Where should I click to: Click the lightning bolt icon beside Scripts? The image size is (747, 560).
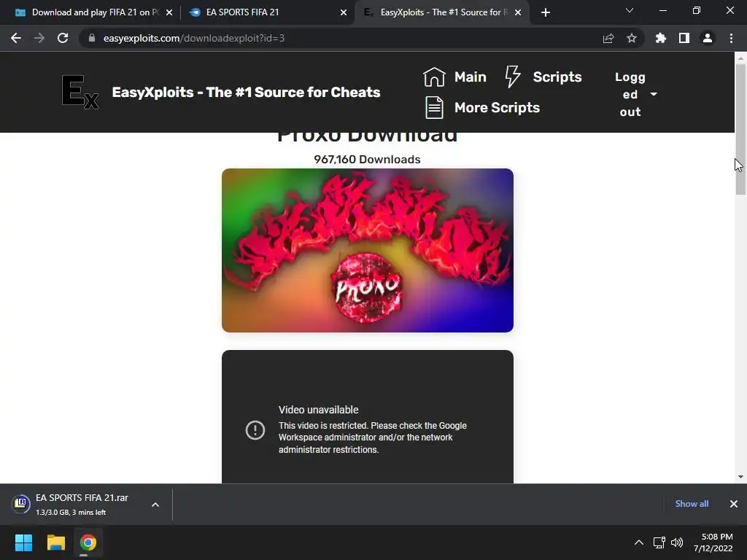point(513,77)
